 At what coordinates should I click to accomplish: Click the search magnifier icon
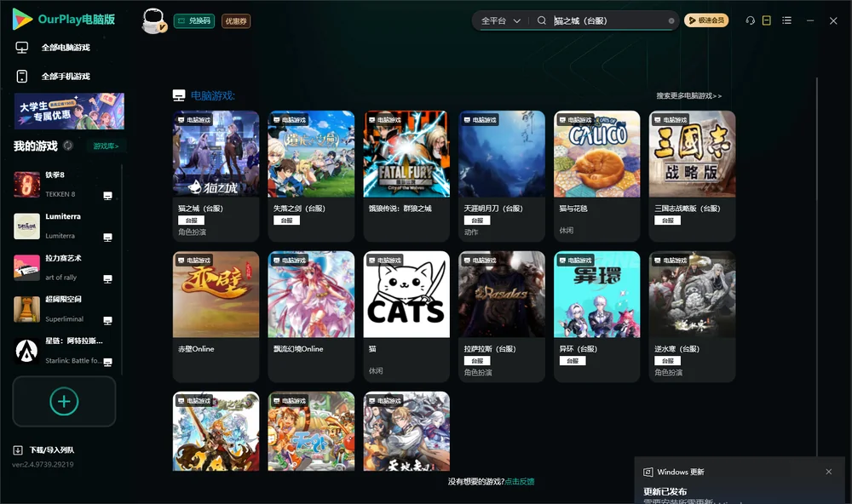pyautogui.click(x=542, y=20)
